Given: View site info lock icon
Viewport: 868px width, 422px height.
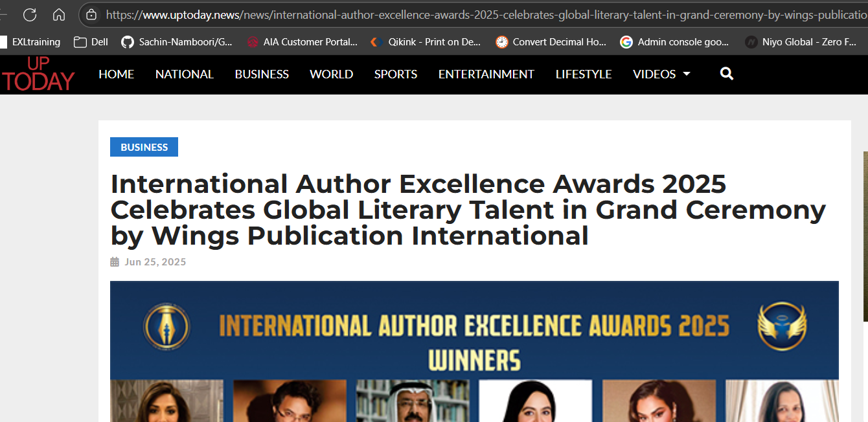Looking at the screenshot, I should pos(91,14).
